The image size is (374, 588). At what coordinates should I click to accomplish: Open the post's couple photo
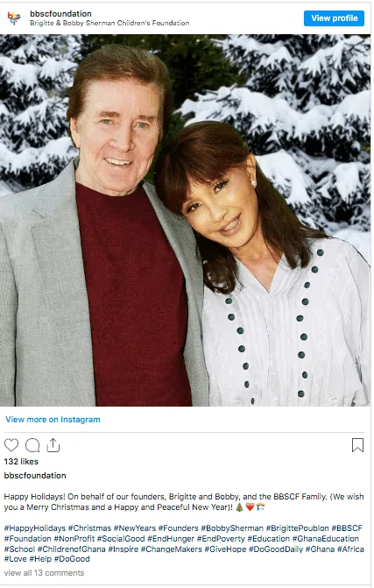click(186, 220)
